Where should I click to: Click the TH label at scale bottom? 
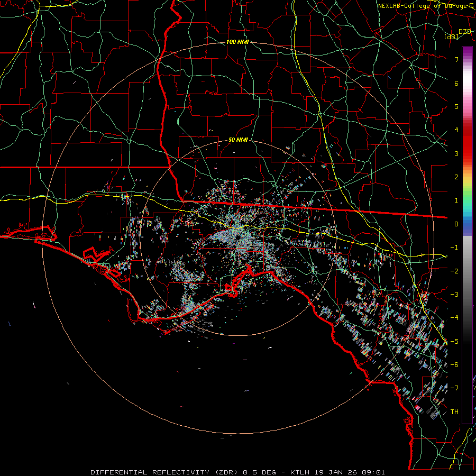454,411
